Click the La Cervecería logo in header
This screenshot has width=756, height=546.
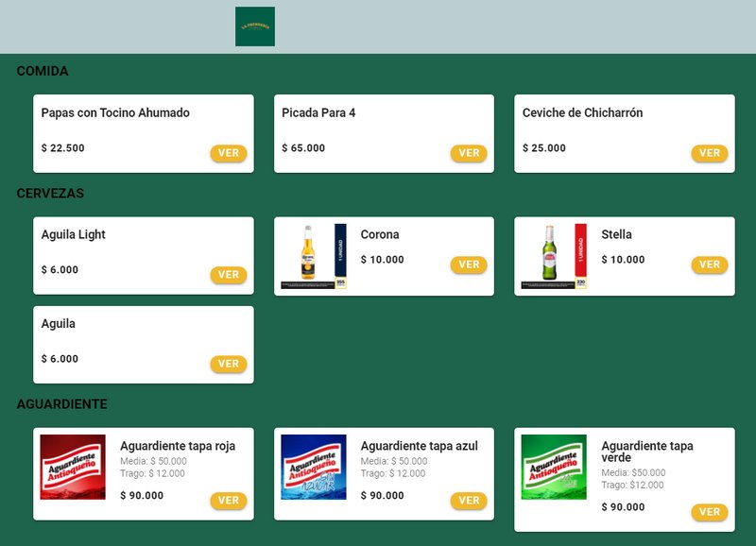(x=255, y=26)
